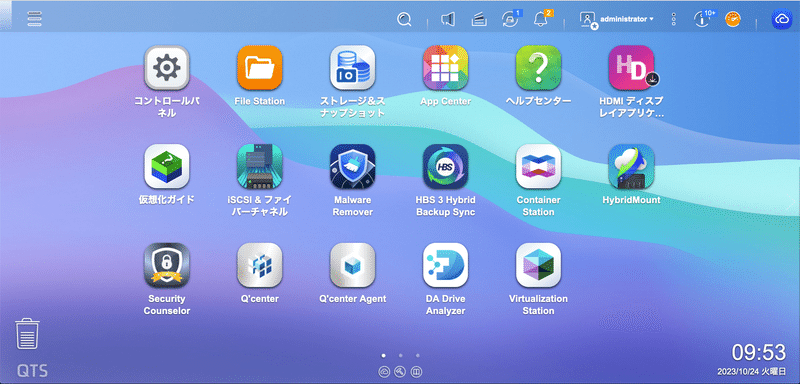This screenshot has width=800, height=384.
Task: Click the third bottom-center circular icon
Action: coord(417,372)
